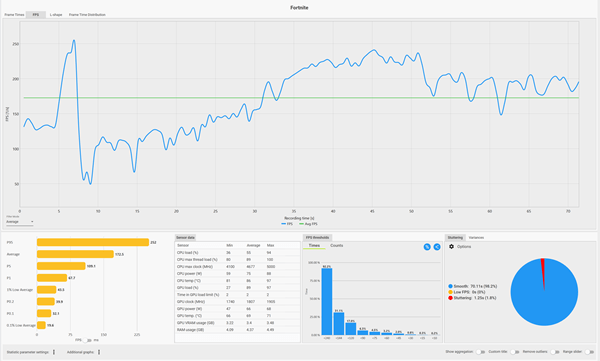Image resolution: width=600 pixels, height=361 pixels.
Task: Click the Fortnite chart title
Action: (299, 8)
